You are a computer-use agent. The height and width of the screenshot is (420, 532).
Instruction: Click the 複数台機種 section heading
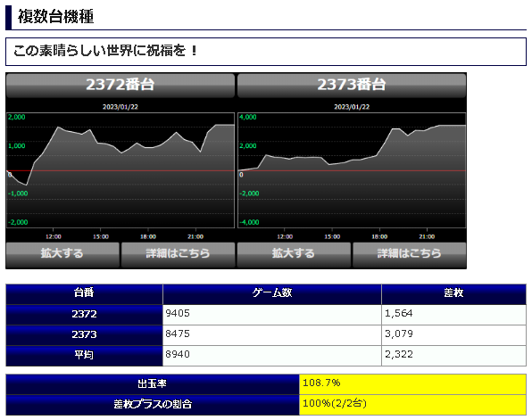(55, 17)
